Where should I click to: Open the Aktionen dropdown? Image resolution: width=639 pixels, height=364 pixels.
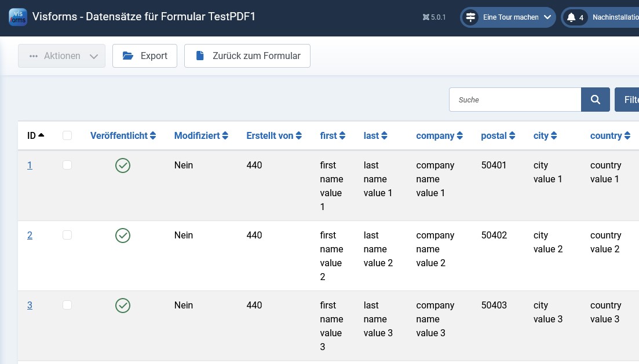pos(61,56)
